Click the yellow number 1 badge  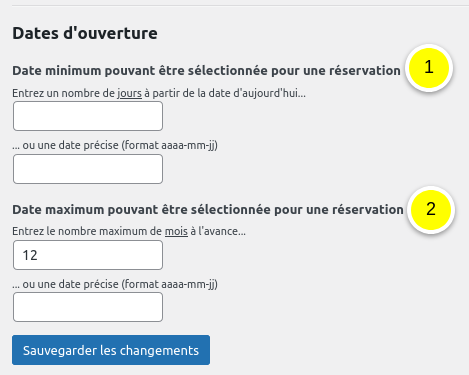pyautogui.click(x=429, y=68)
